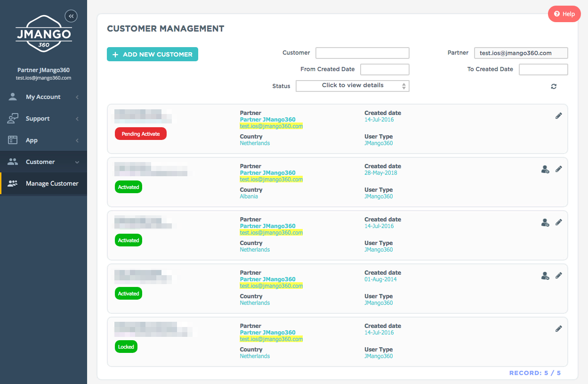
Task: Click the App window icon in sidebar
Action: [13, 140]
